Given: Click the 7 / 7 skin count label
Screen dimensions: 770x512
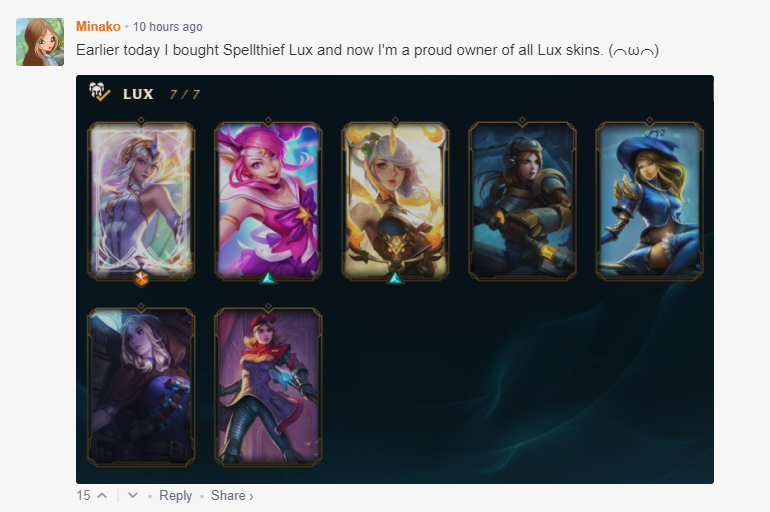Looking at the screenshot, I should pos(185,94).
